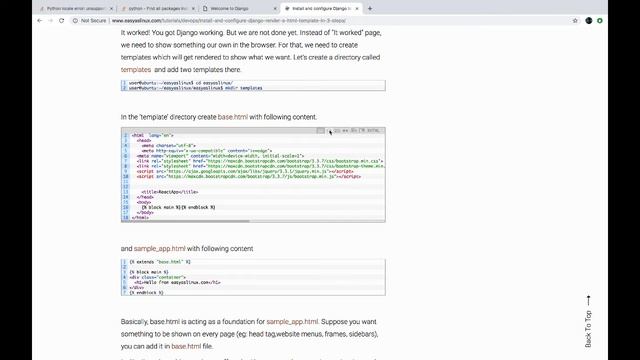Click the jquery.min.js script code line
Screen dimensions: 640x360
pyautogui.click(x=245, y=171)
